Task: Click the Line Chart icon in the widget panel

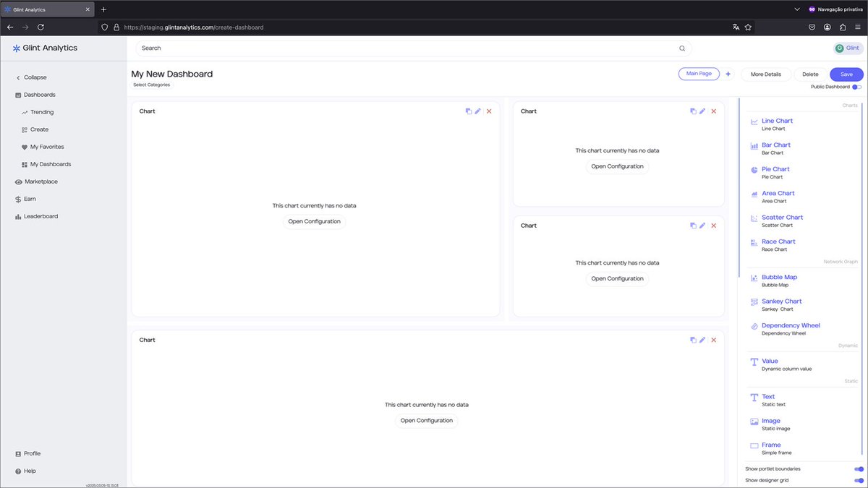Action: (x=754, y=121)
